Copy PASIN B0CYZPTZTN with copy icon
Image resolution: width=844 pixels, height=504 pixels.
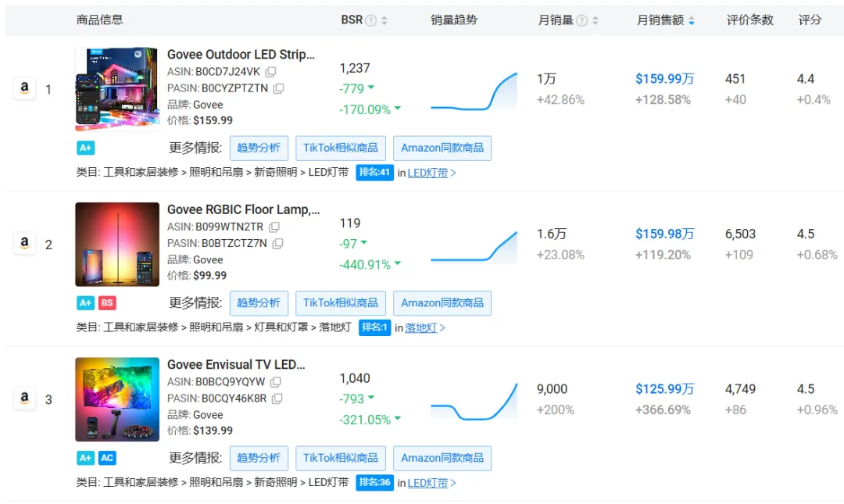coord(278,88)
